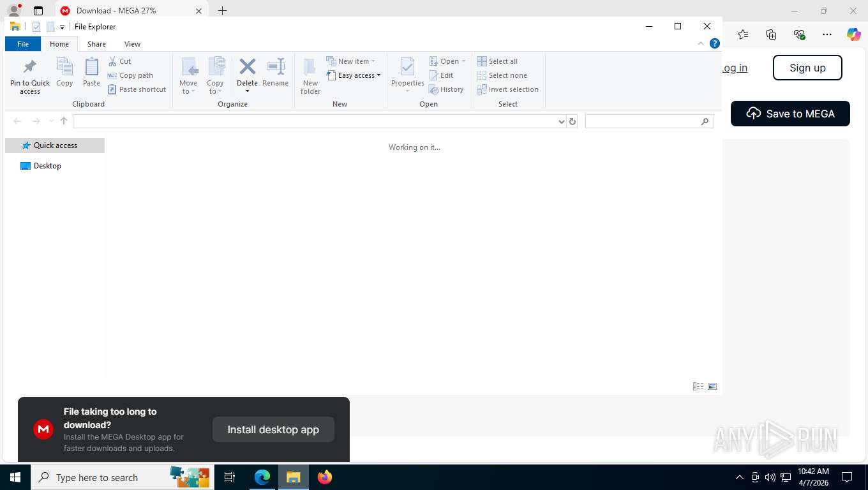Collapse the ribbon with chevron
The height and width of the screenshot is (490, 868).
tap(701, 43)
